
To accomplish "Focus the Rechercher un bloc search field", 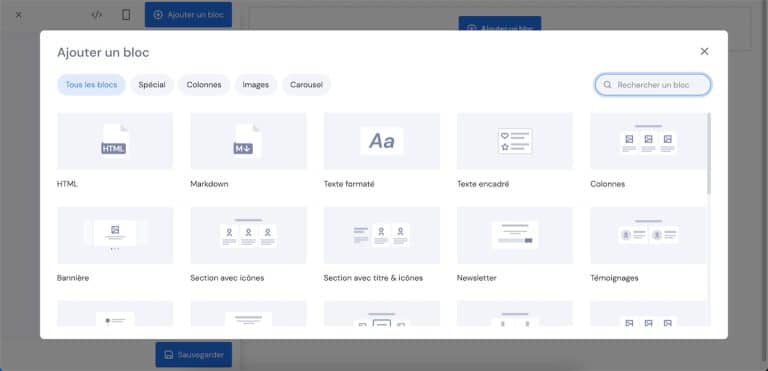I will pyautogui.click(x=653, y=85).
